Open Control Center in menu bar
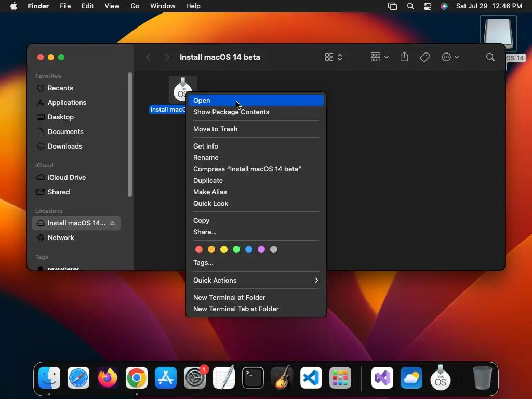This screenshot has width=532, height=399. point(428,6)
